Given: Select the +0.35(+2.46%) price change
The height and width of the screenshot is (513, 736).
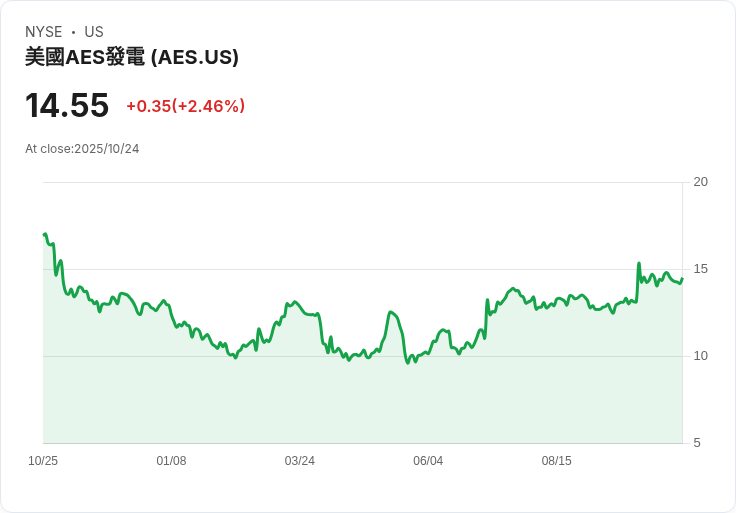Looking at the screenshot, I should (x=185, y=106).
